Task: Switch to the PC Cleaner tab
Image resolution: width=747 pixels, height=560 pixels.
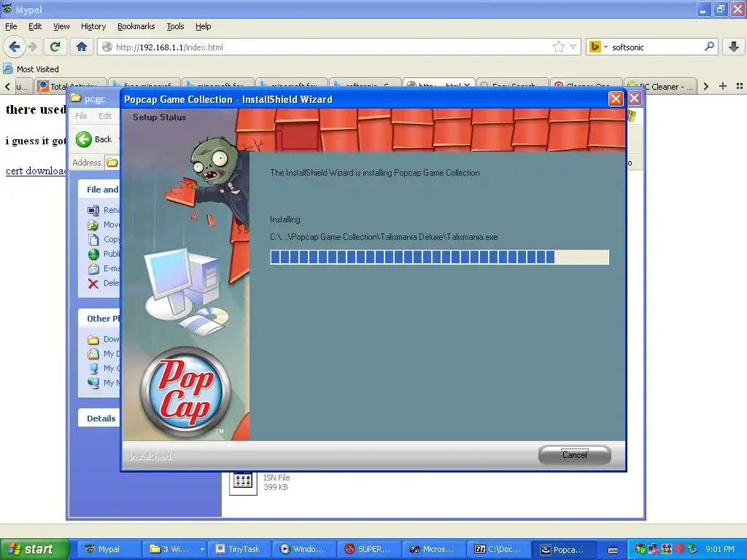Action: [660, 86]
